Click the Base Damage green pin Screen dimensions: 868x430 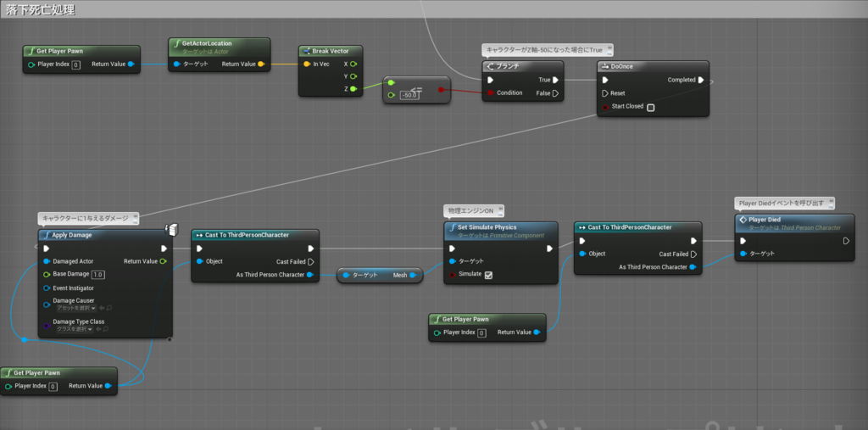[x=47, y=274]
